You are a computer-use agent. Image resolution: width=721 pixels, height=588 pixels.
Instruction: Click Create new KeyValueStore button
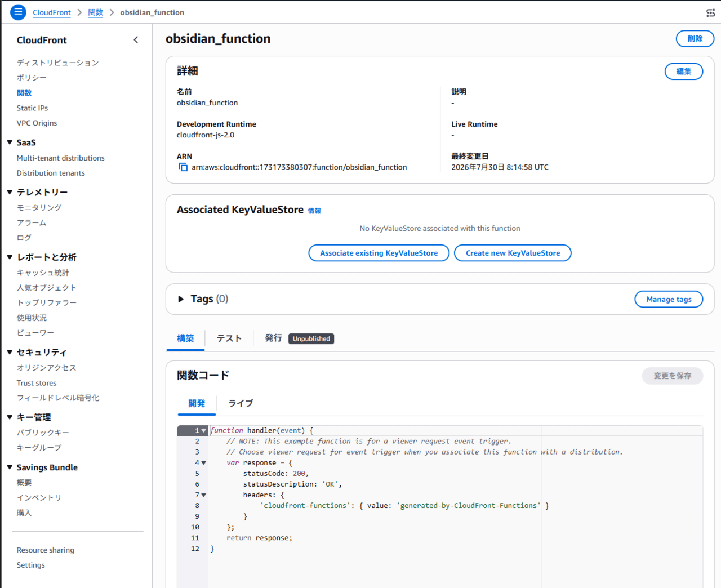[513, 253]
